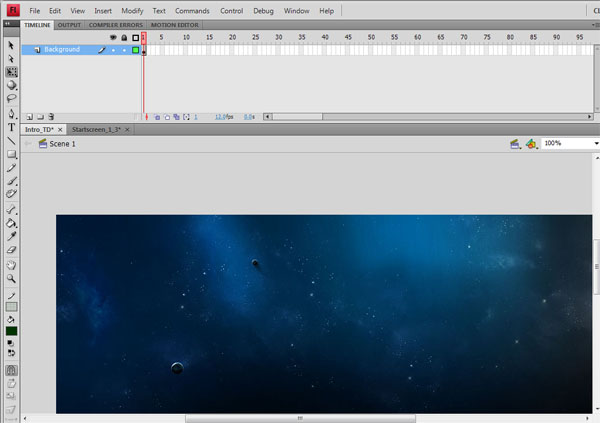Click the dark green fill color swatch
The width and height of the screenshot is (600, 423).
click(x=11, y=331)
